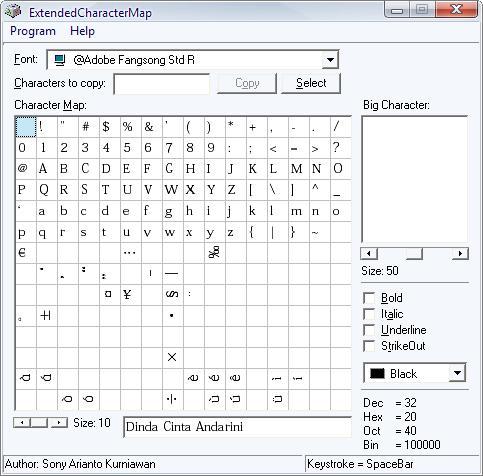Viewport: 483px width, 476px height.
Task: Pick the dollar sign character cell
Action: (110, 127)
